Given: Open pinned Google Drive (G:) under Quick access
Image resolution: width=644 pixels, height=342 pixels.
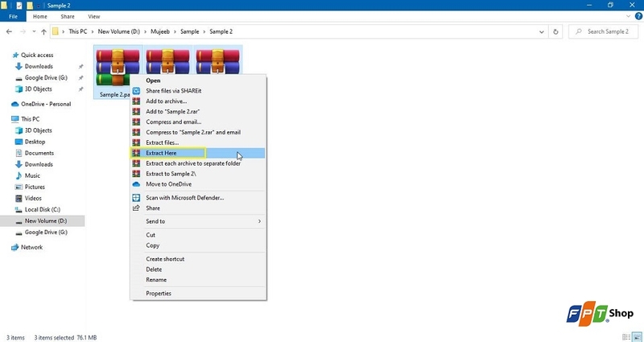Looking at the screenshot, I should (x=46, y=77).
